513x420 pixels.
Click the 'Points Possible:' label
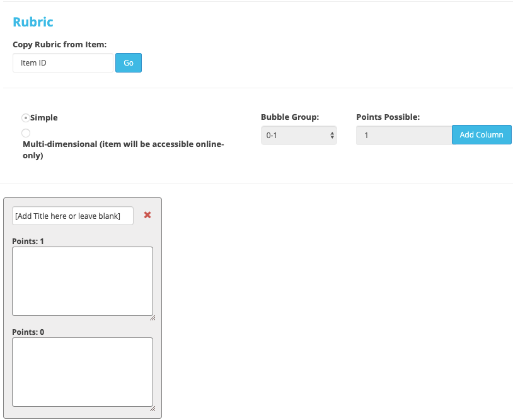click(x=388, y=117)
